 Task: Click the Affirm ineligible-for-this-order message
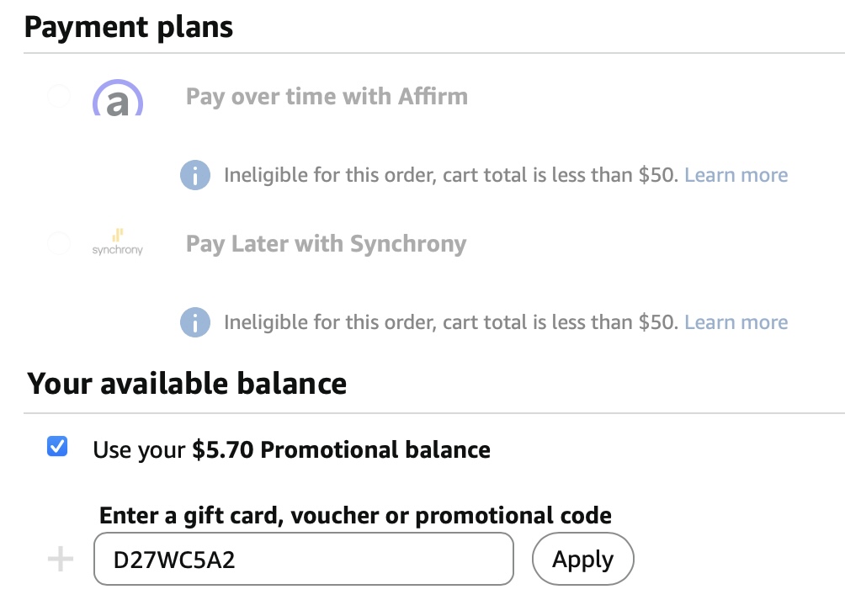(450, 175)
